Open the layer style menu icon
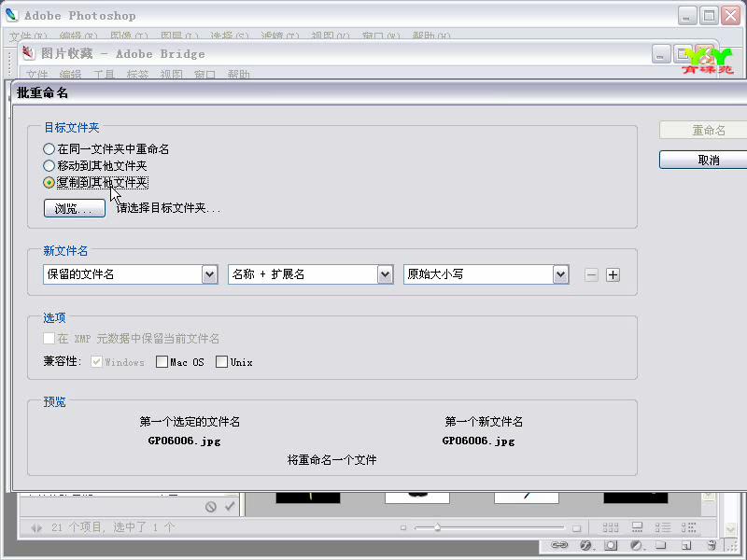 [586, 545]
